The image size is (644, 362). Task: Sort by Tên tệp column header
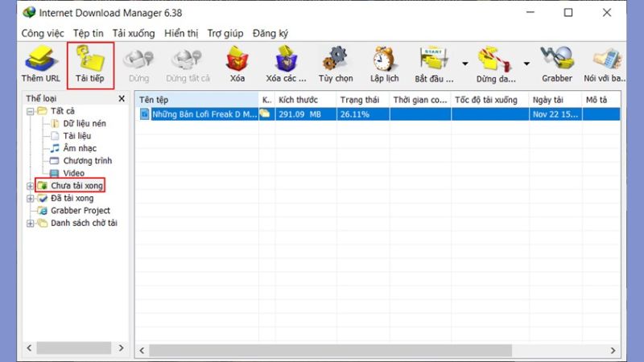(196, 100)
